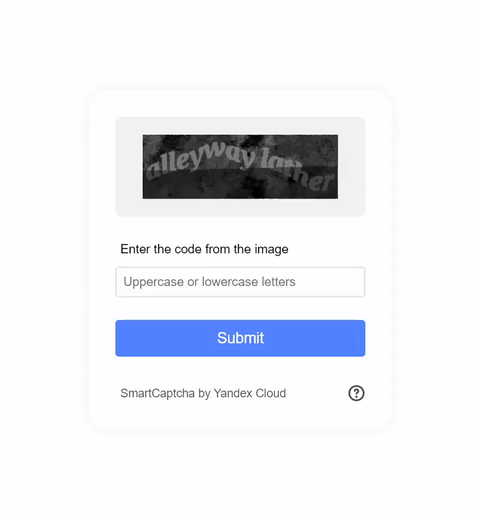Click the left edge of the blue Submit button
480x520 pixels.
[119, 338]
